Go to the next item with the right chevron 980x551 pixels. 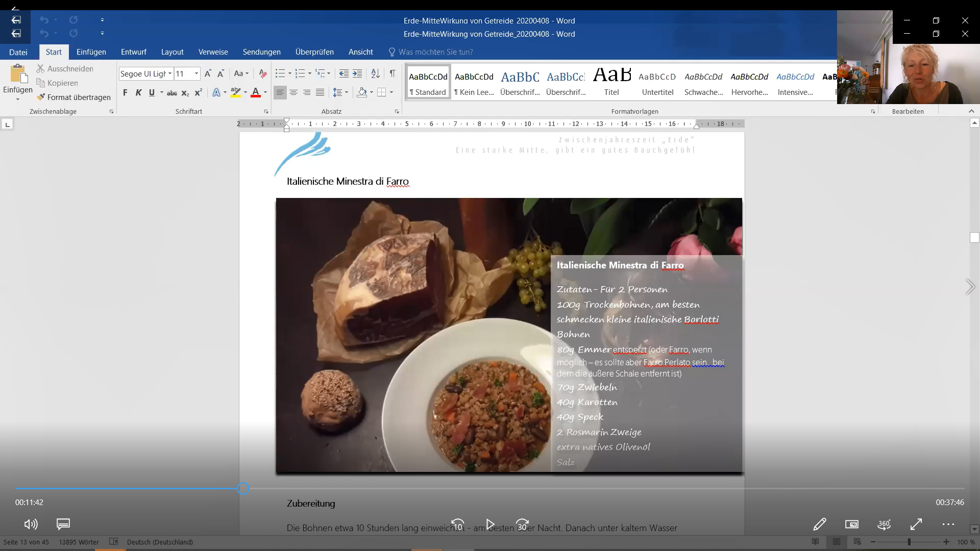[x=970, y=287]
